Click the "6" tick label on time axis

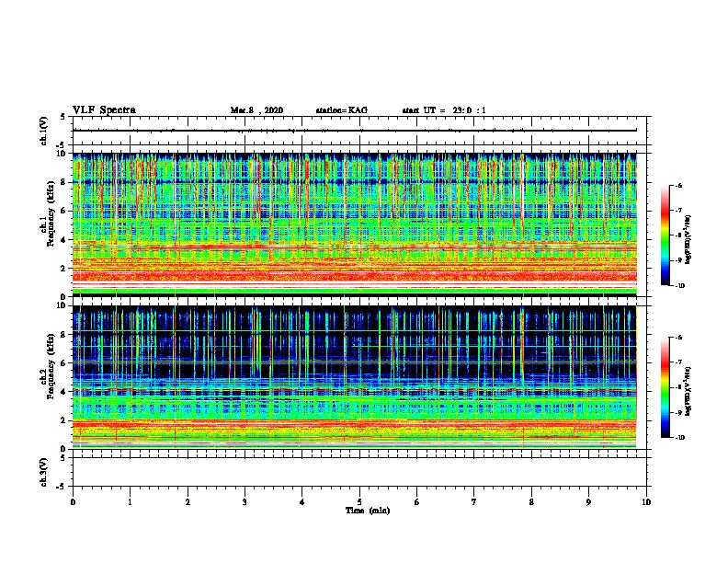pyautogui.click(x=417, y=502)
